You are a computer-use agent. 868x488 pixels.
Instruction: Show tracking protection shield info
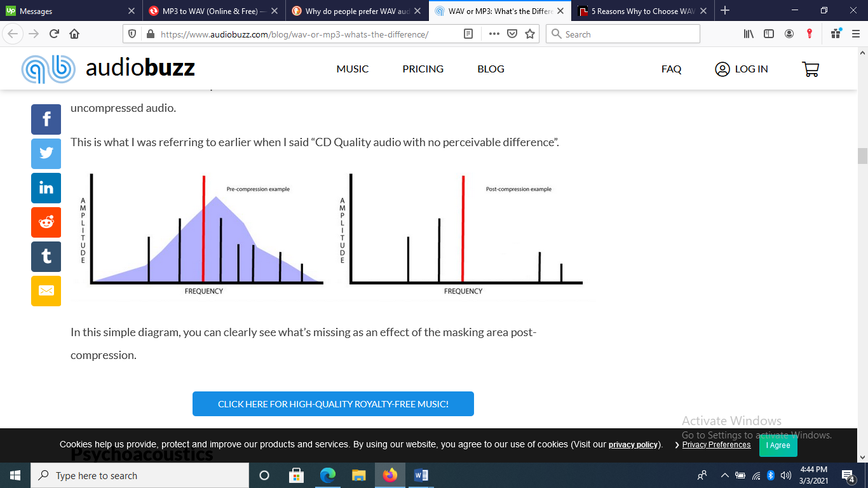pyautogui.click(x=132, y=34)
